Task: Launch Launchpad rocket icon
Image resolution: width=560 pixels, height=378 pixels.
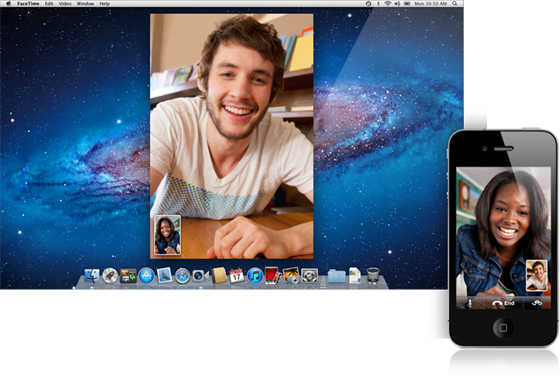Action: (x=110, y=276)
